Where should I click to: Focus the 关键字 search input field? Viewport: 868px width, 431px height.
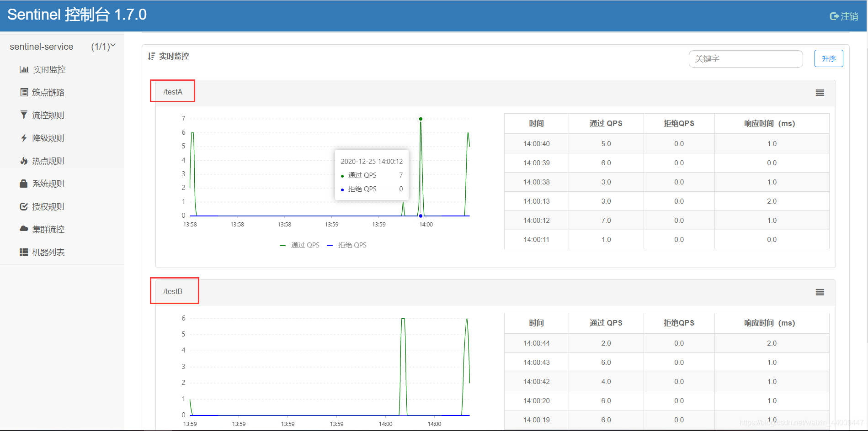coord(746,58)
